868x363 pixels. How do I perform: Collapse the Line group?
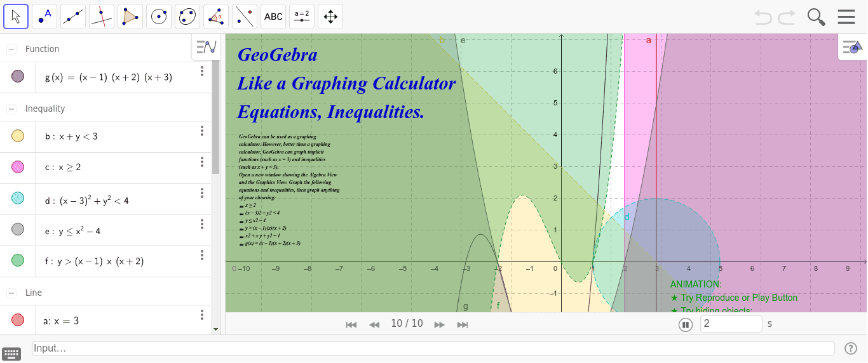tap(11, 293)
